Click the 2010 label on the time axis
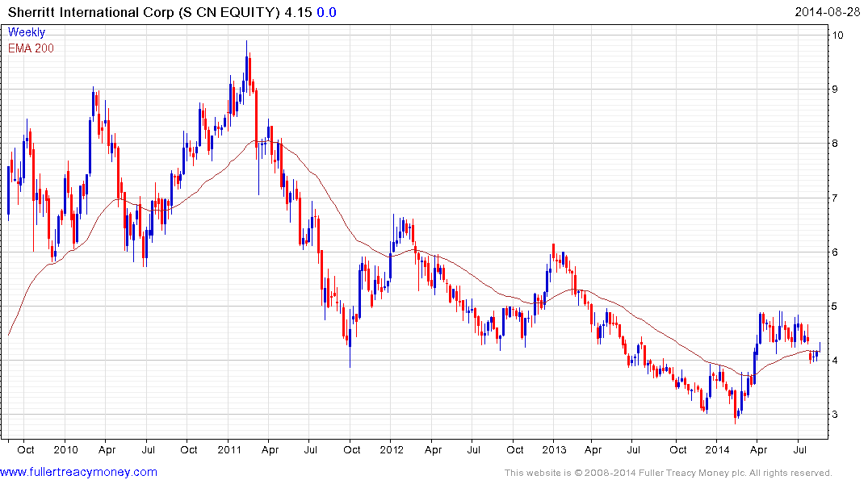This screenshot has width=868, height=484. point(65,449)
